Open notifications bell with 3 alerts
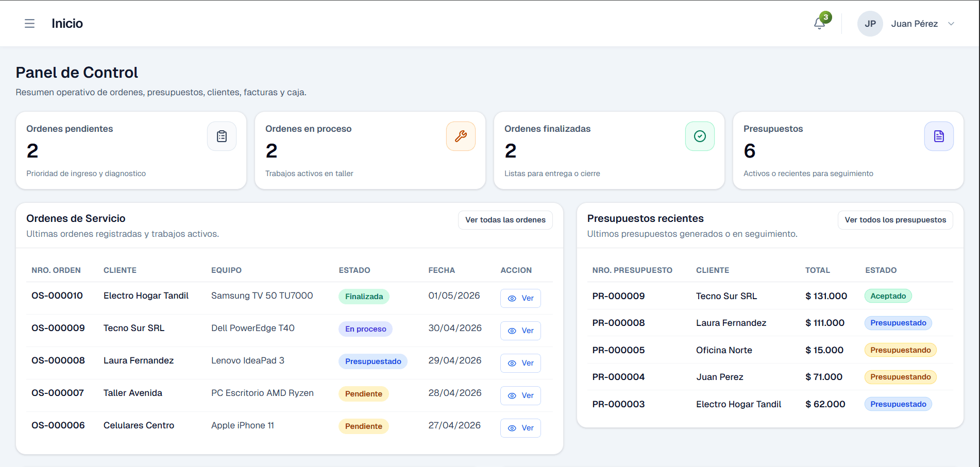This screenshot has width=980, height=467. (819, 24)
